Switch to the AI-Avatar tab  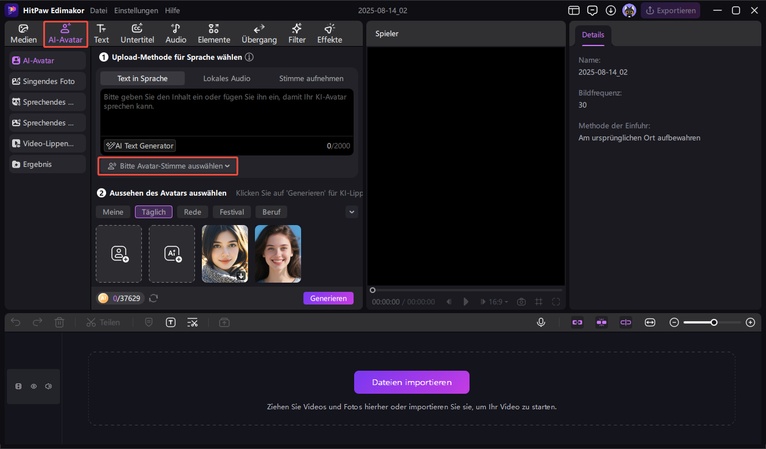click(65, 34)
